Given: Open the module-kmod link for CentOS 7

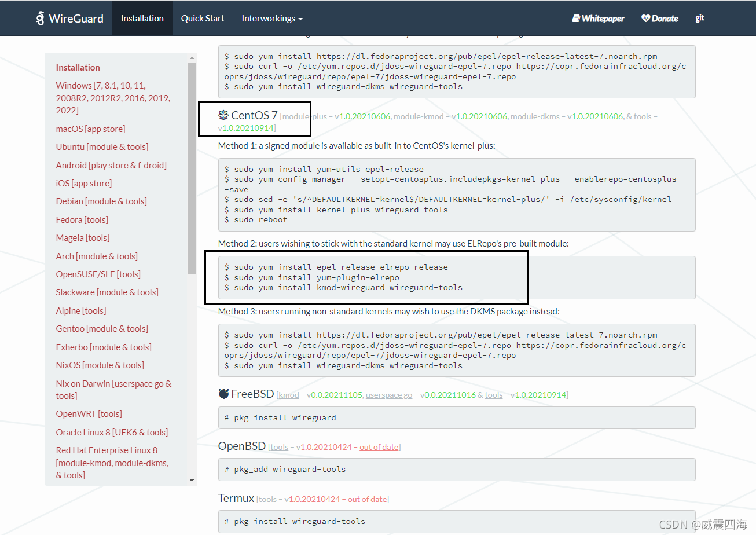Looking at the screenshot, I should 419,116.
